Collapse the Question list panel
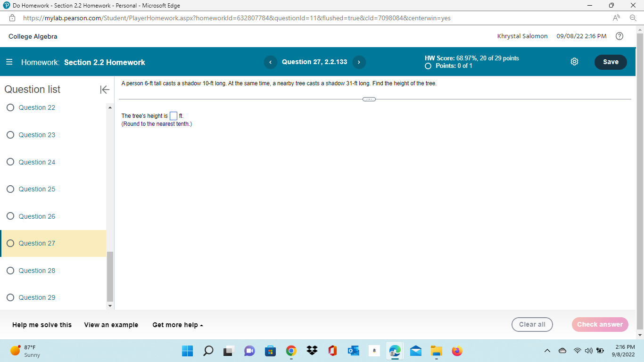The width and height of the screenshot is (644, 362). point(105,90)
